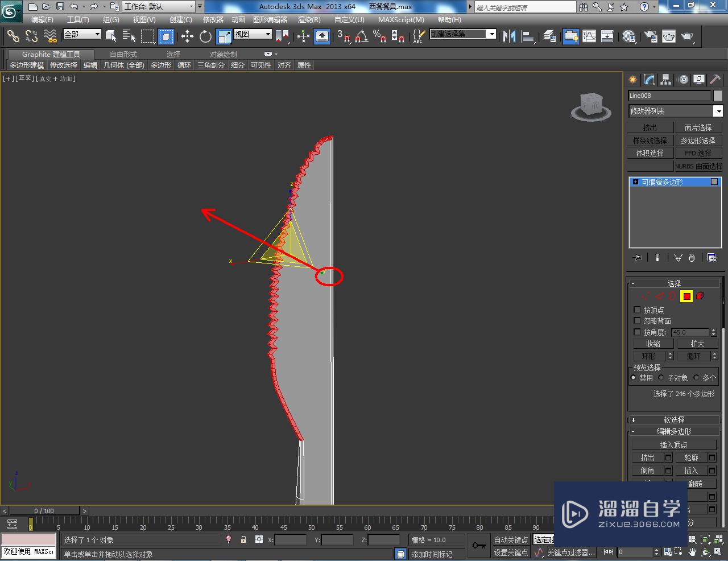
Task: Open the MAXScript(M) menu
Action: coord(401,19)
